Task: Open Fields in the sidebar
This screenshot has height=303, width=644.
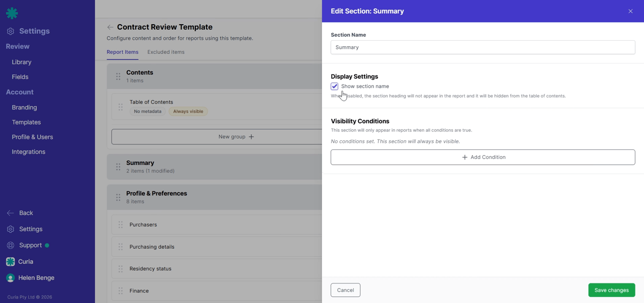Action: [x=20, y=77]
